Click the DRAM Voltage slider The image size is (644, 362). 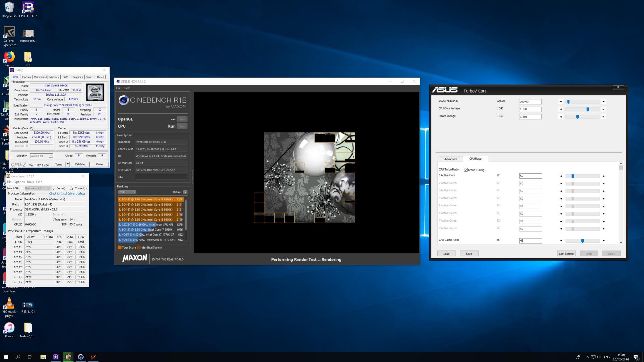point(582,117)
